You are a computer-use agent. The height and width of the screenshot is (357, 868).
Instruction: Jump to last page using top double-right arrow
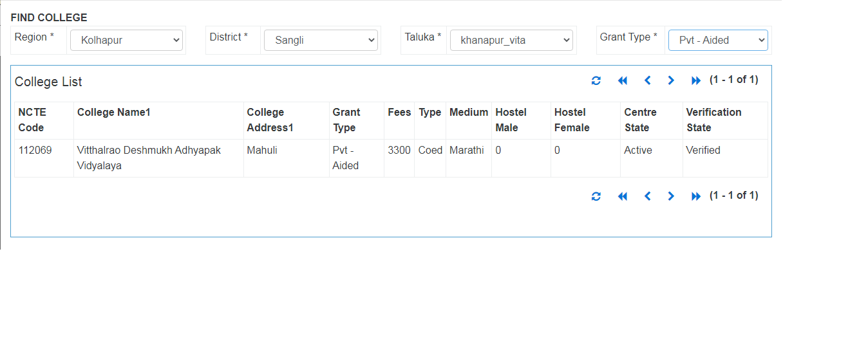coord(695,80)
